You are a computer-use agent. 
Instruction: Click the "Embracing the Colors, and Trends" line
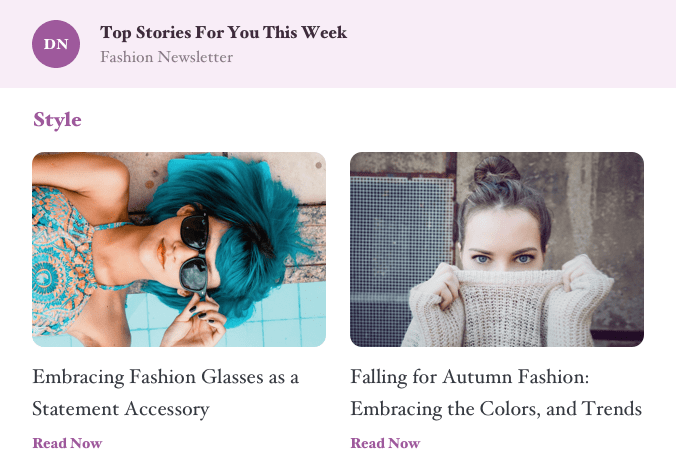tap(496, 409)
